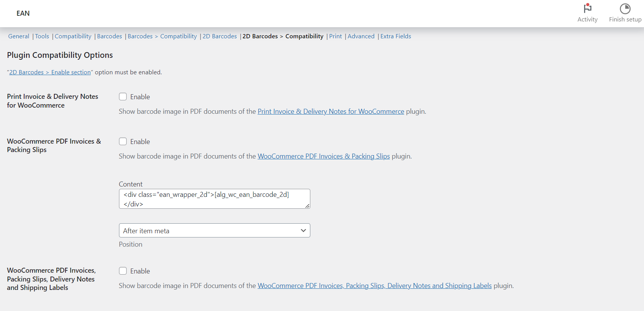The image size is (644, 311).
Task: Click the WooCommerce PDF Invoices & Packing Slips link
Action: pyautogui.click(x=324, y=156)
